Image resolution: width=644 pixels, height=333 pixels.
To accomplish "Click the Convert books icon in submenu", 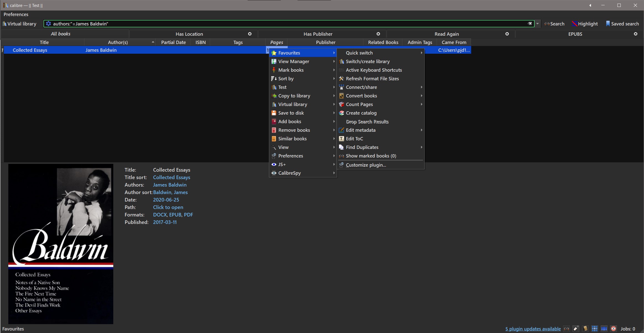I will 342,96.
